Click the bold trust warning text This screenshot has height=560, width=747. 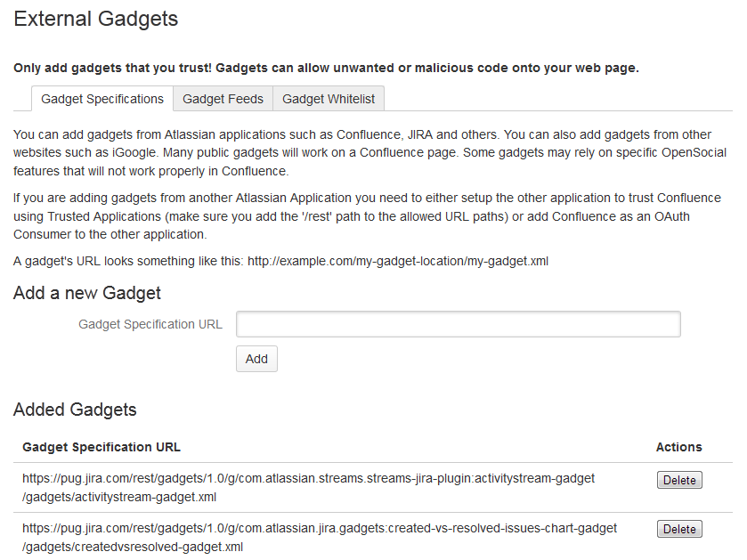(326, 68)
